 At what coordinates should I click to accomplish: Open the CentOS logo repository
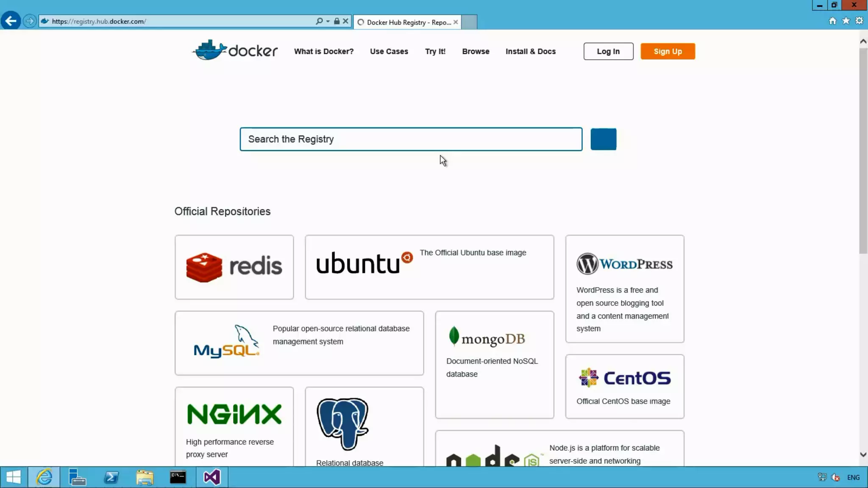click(625, 377)
